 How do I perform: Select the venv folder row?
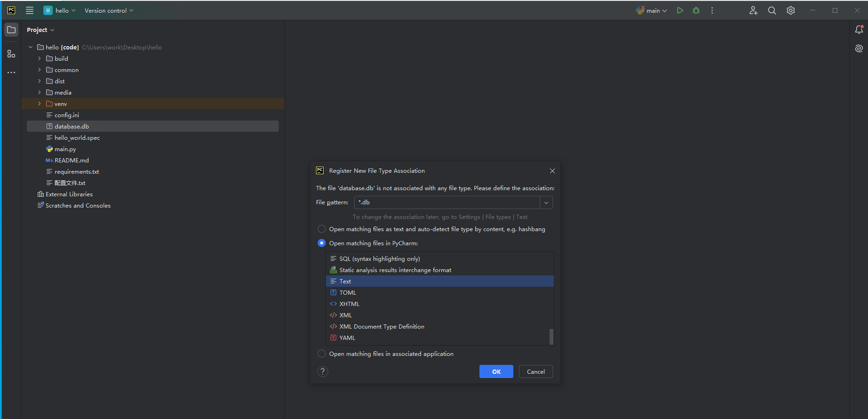tap(153, 104)
